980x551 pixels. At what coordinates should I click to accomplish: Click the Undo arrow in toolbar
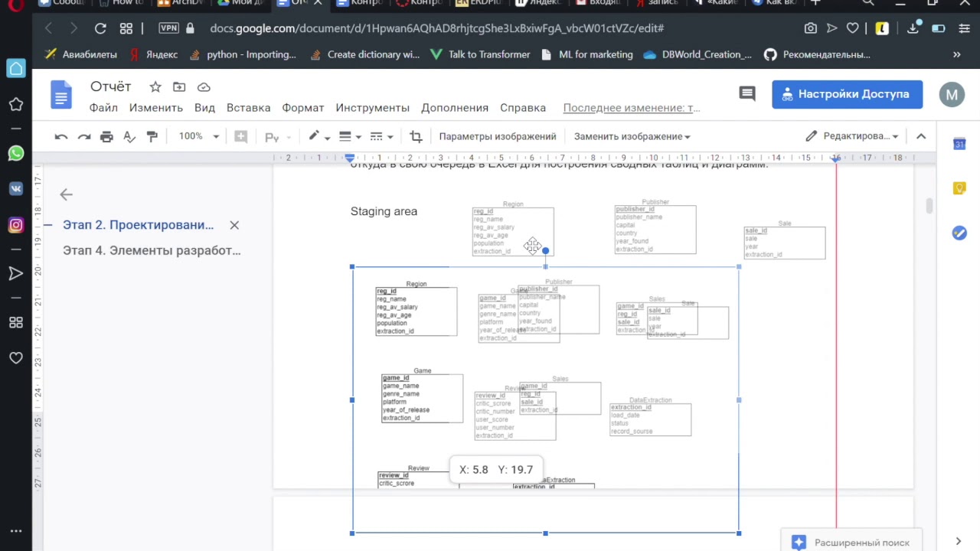pos(61,136)
